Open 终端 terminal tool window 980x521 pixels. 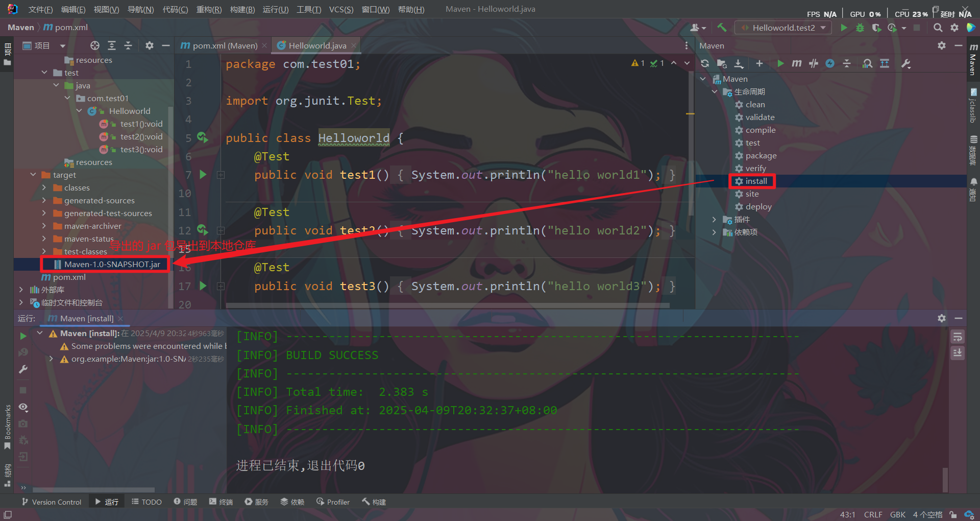(221, 502)
